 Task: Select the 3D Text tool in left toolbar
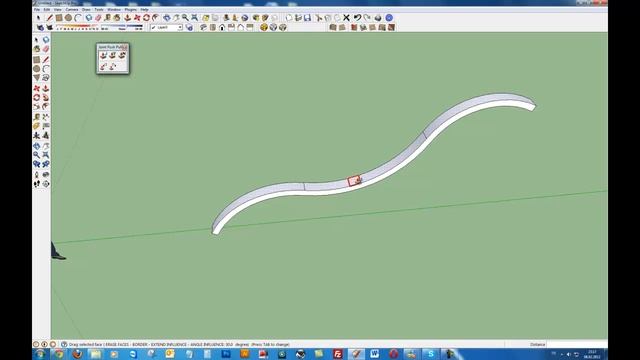pos(46,135)
